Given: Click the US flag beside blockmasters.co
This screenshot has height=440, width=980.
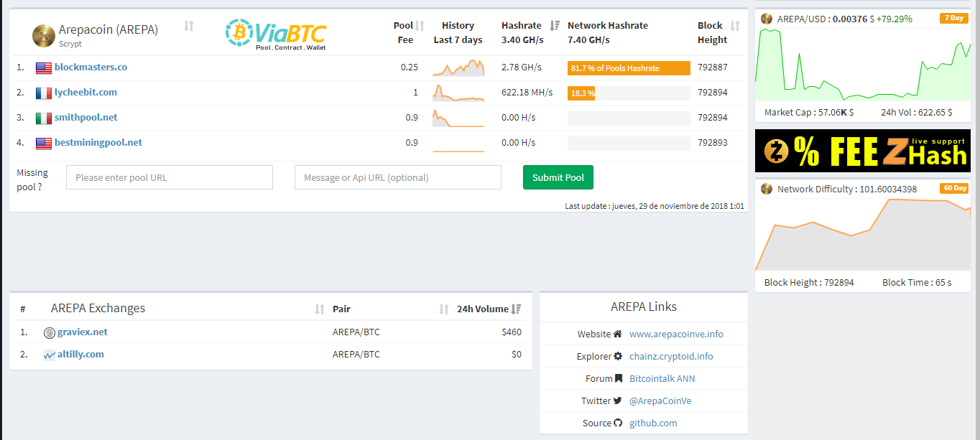Looking at the screenshot, I should tap(44, 67).
